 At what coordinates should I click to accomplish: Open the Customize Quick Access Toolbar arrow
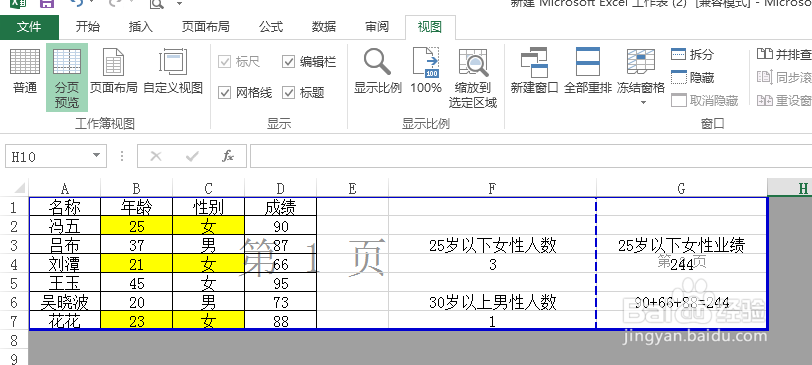click(179, 4)
